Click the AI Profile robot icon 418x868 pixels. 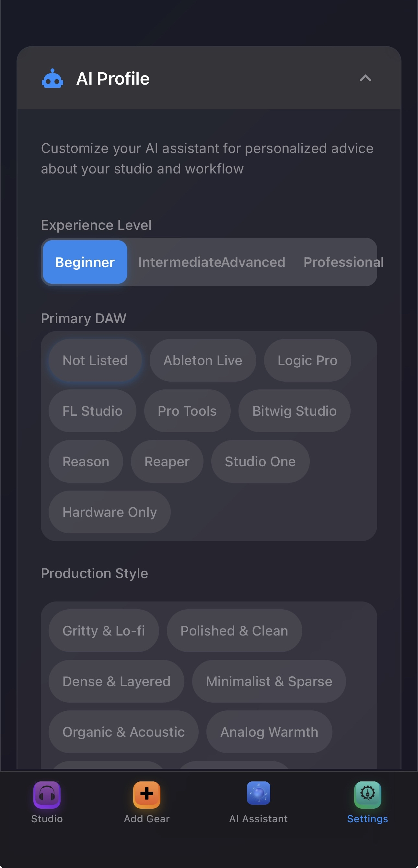coord(52,78)
